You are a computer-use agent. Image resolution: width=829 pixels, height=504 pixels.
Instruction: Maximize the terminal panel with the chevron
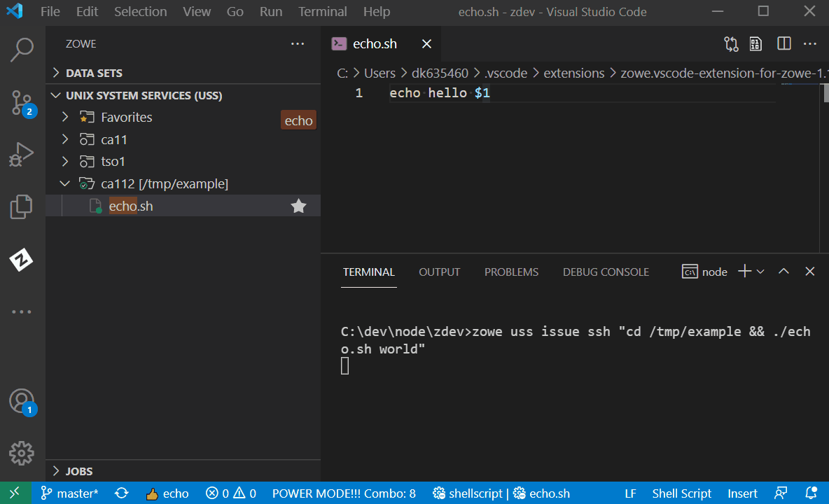pyautogui.click(x=783, y=272)
